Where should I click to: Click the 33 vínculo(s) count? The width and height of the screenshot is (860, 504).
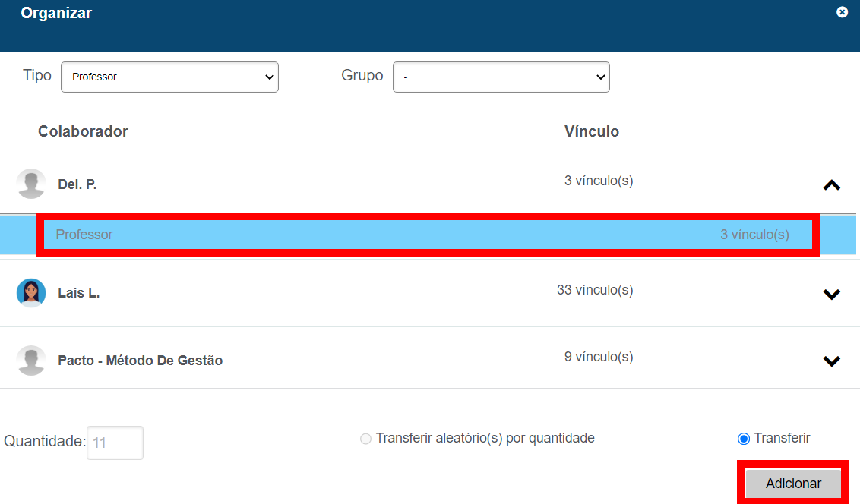point(594,290)
